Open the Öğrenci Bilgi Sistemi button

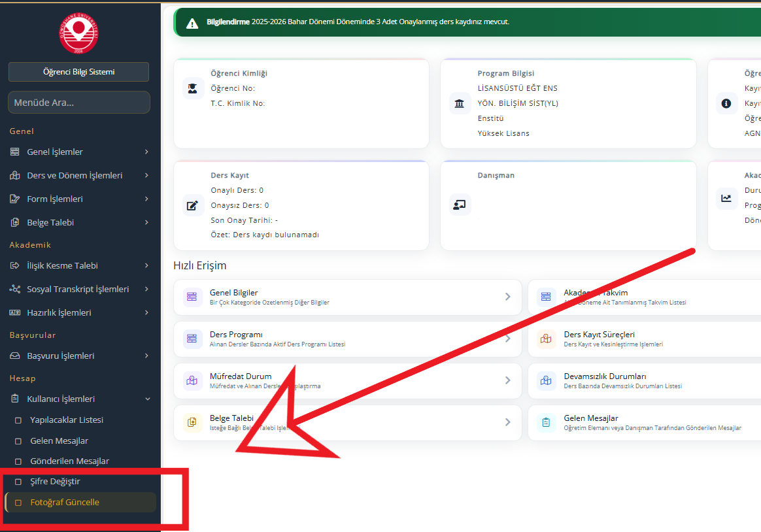click(78, 72)
